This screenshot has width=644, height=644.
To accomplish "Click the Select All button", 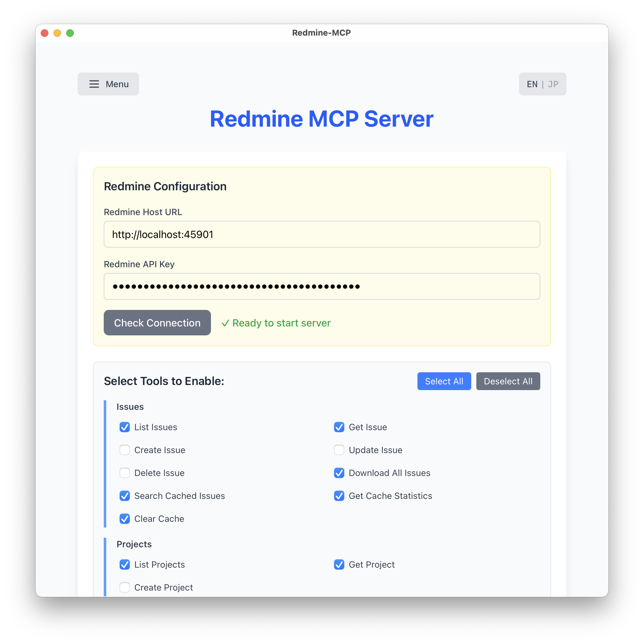I will coord(444,381).
